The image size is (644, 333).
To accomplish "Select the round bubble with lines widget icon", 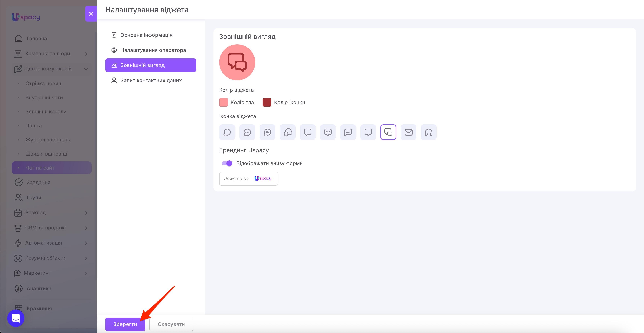I will click(267, 132).
